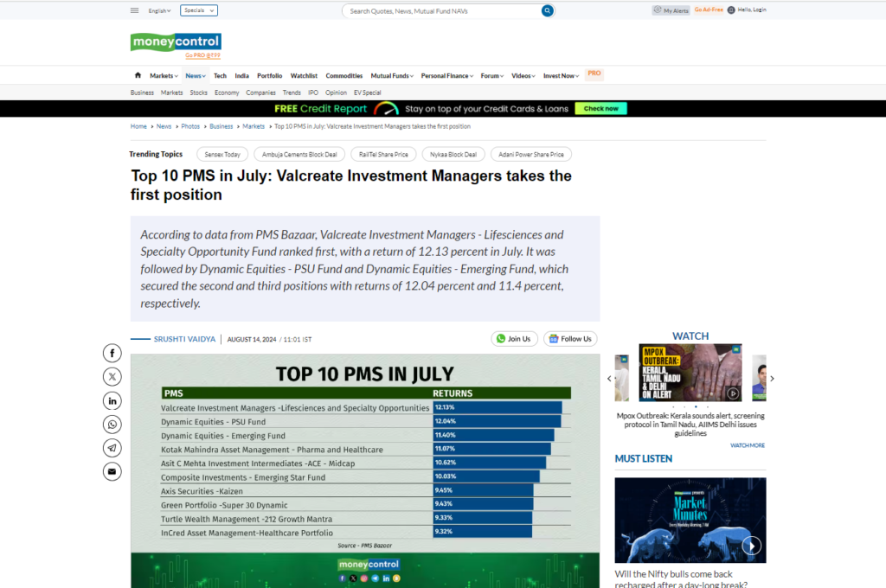The image size is (886, 588).
Task: Share article on X (Twitter)
Action: click(x=112, y=376)
